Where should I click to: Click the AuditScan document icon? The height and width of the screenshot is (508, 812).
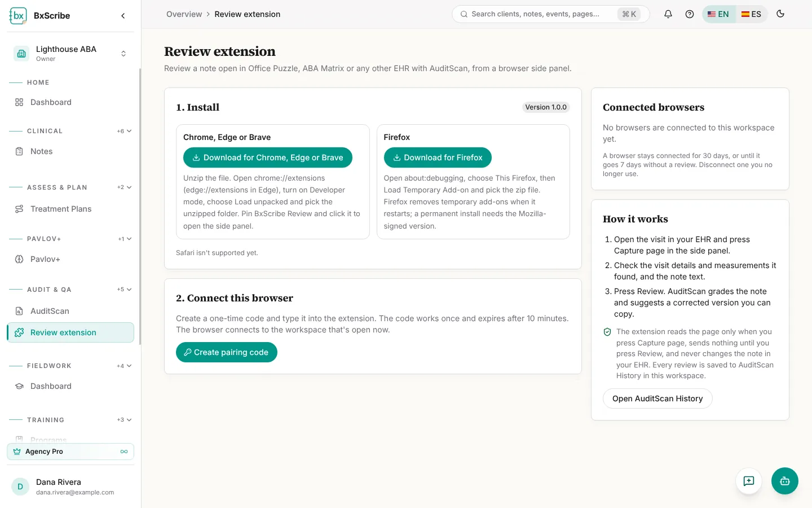point(19,311)
